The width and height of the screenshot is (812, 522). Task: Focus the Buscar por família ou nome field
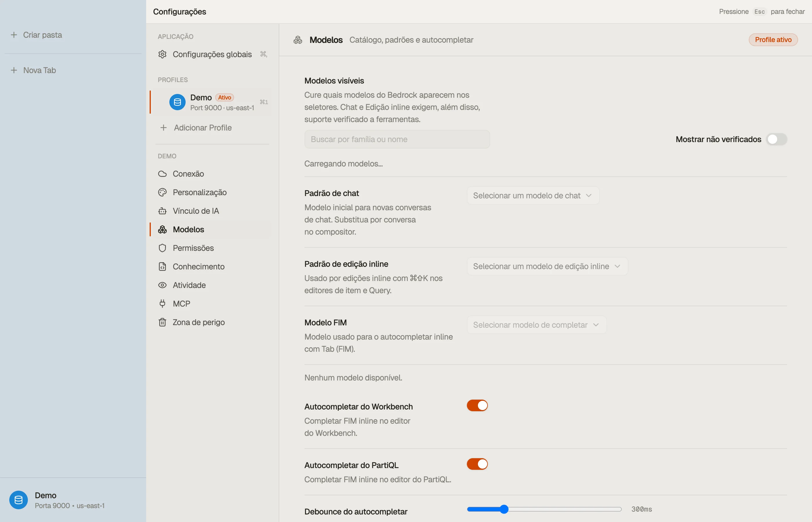(x=397, y=139)
